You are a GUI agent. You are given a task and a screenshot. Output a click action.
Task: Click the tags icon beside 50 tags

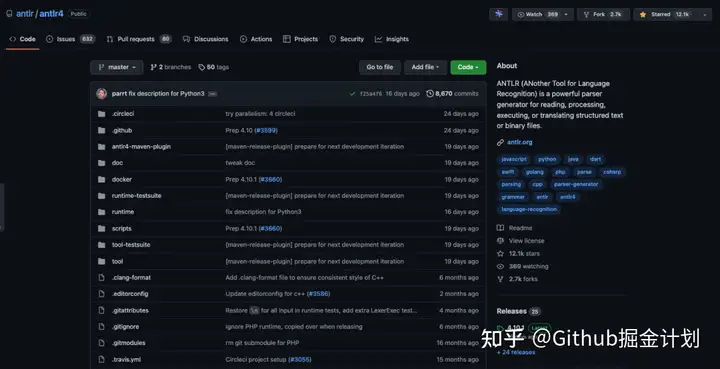202,67
